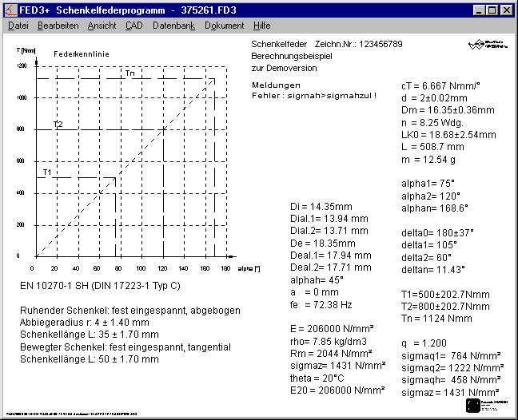Image resolution: width=518 pixels, height=420 pixels.
Task: Click the 'T2=800±202.7Nmm' value
Action: tap(445, 307)
